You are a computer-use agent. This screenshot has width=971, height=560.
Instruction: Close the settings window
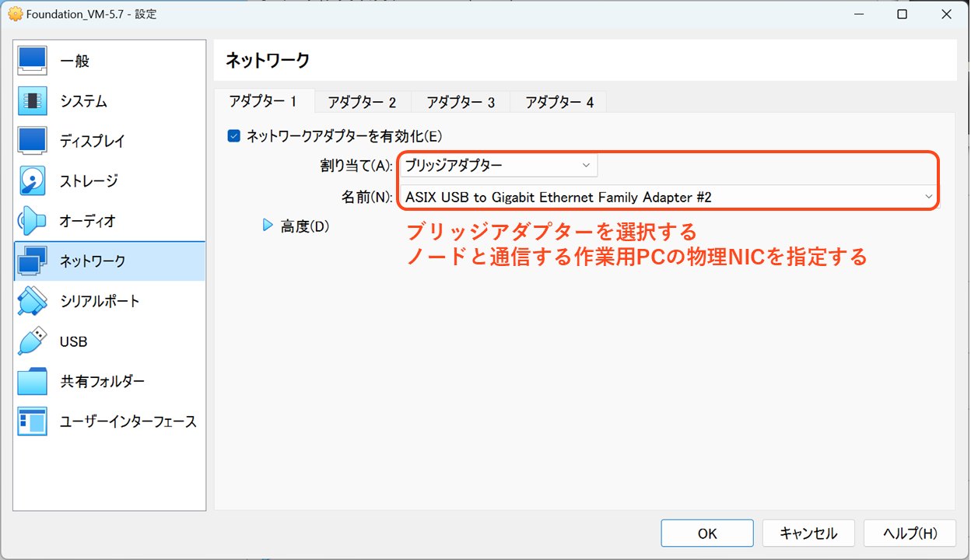point(946,14)
